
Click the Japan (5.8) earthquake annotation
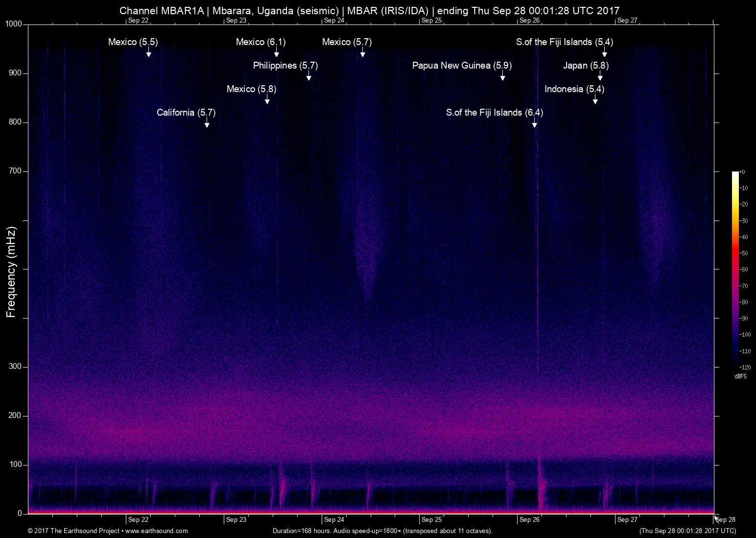tap(586, 65)
